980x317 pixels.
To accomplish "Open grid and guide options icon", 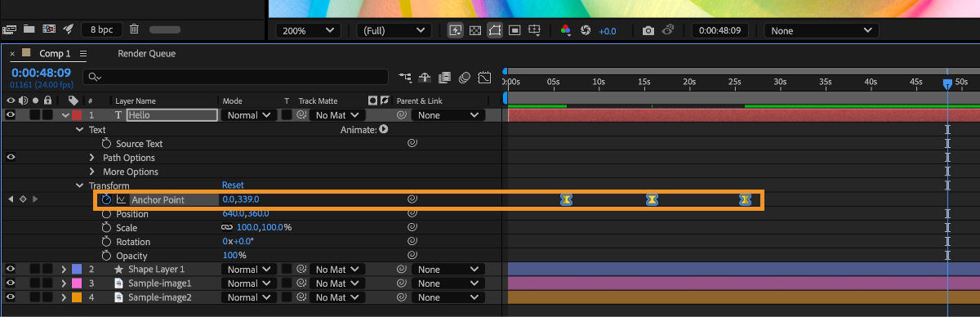I will (x=534, y=30).
